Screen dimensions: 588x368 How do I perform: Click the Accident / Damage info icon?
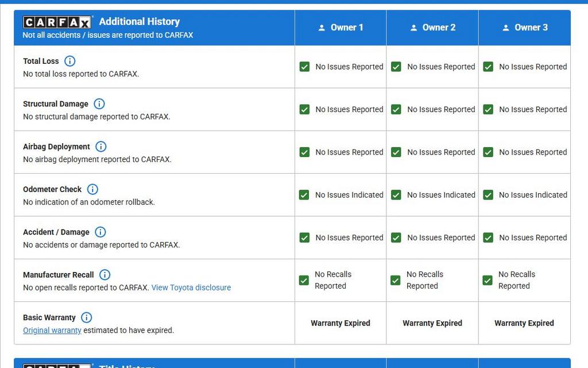pyautogui.click(x=100, y=232)
